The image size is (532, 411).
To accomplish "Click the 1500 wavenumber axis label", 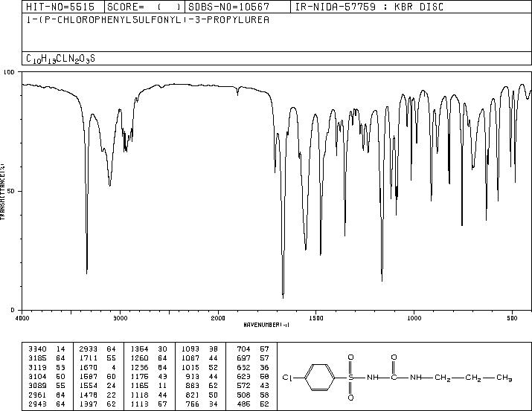I will click(316, 318).
